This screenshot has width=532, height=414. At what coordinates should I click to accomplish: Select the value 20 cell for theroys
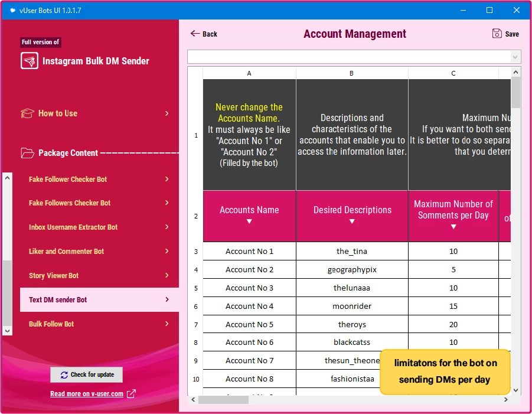click(x=453, y=324)
